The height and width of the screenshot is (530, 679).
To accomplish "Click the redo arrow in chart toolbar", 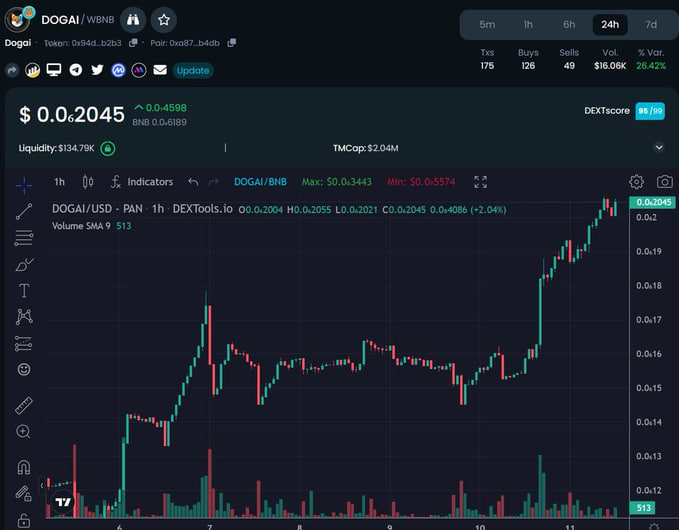I will (213, 182).
